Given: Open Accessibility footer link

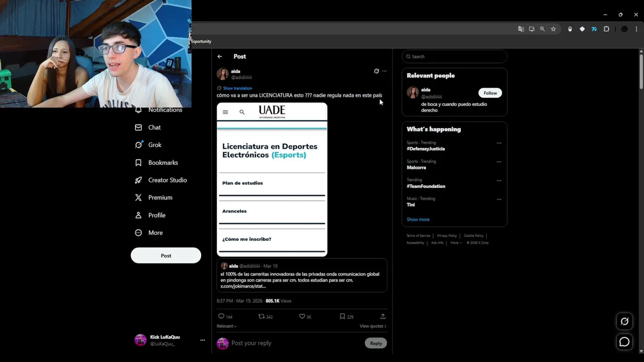Looking at the screenshot, I should click(415, 243).
